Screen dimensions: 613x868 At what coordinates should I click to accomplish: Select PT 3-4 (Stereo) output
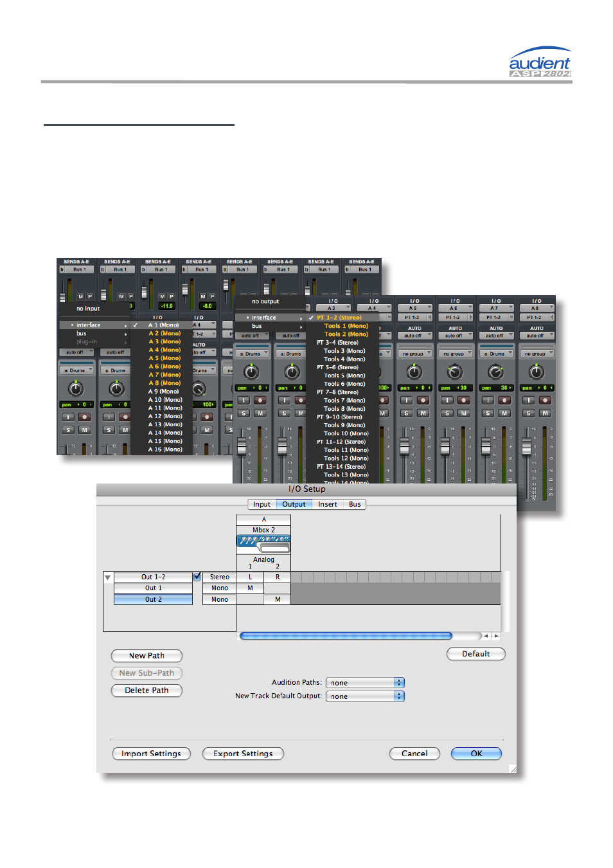(337, 342)
